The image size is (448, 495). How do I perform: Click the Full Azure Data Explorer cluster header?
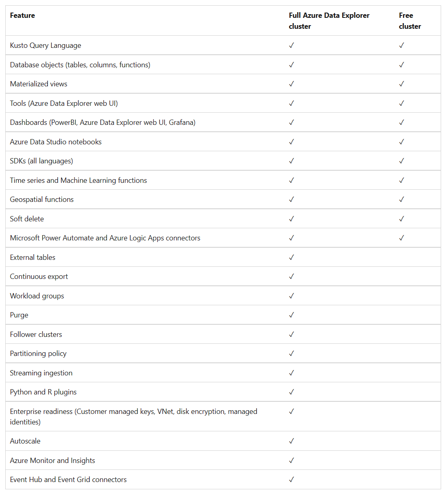329,21
